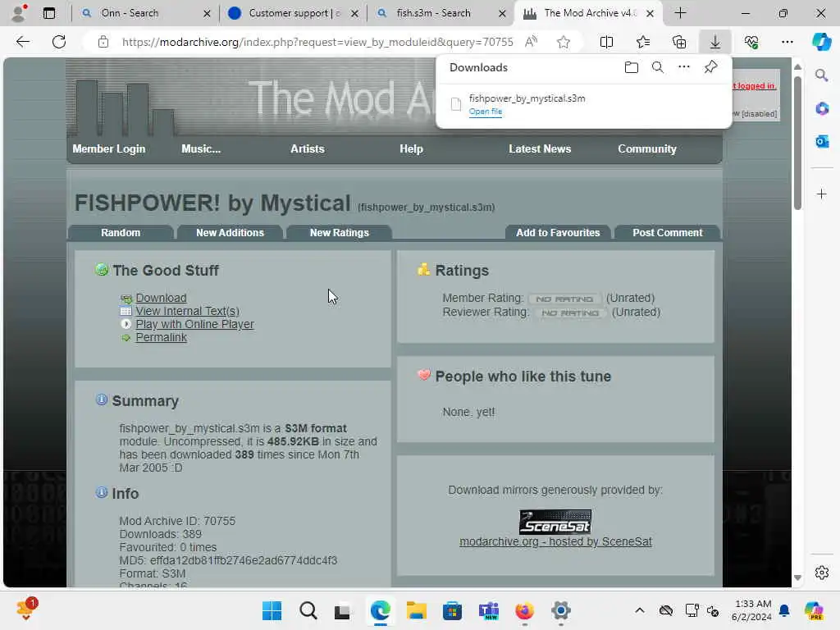Screen dimensions: 840x630
Task: Open the Windows Start menu
Action: point(272,610)
